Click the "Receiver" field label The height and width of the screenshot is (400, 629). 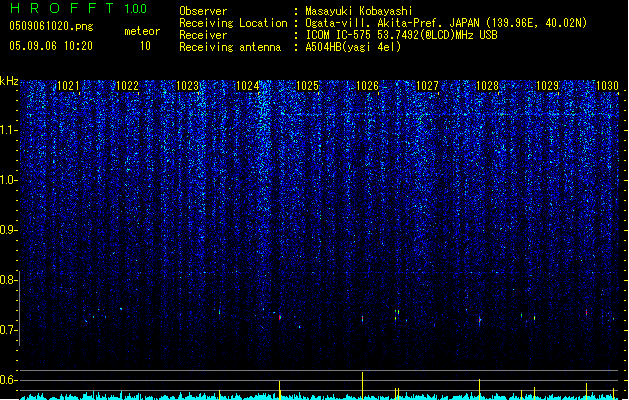click(203, 35)
